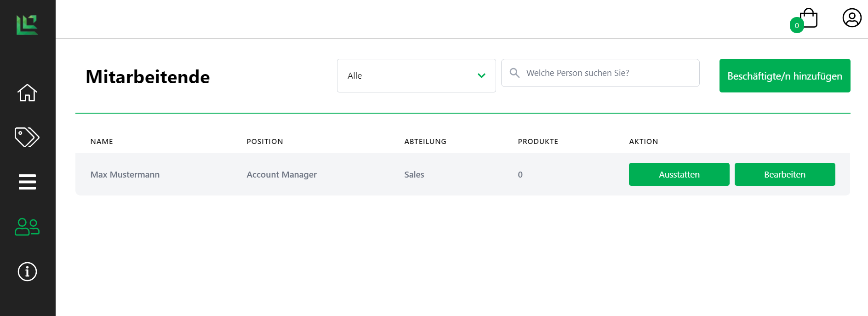Select the employees people icon in sidebar

[x=27, y=227]
